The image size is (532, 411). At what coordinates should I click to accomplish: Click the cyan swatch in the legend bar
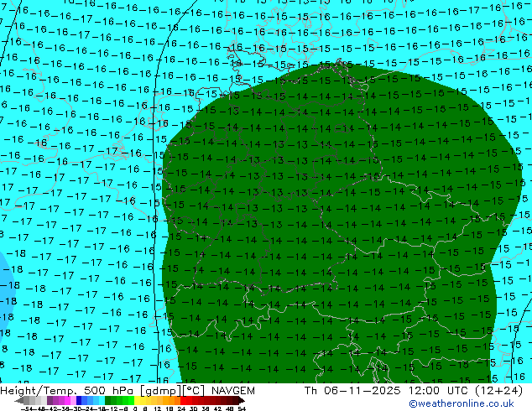(102, 401)
